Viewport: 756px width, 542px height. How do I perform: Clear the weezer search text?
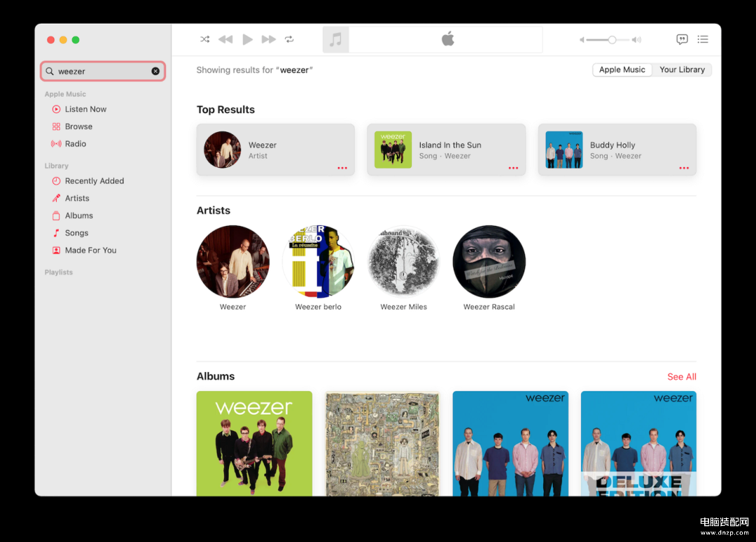pos(155,71)
